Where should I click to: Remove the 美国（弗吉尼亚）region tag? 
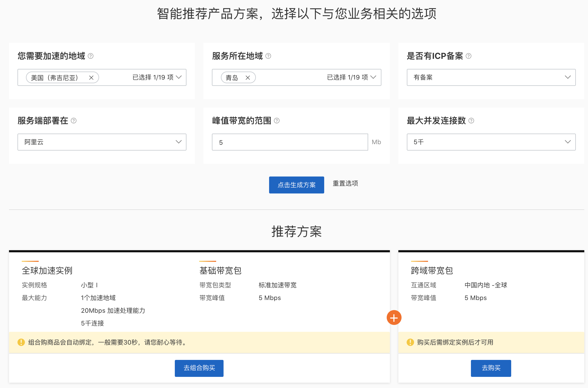click(91, 78)
